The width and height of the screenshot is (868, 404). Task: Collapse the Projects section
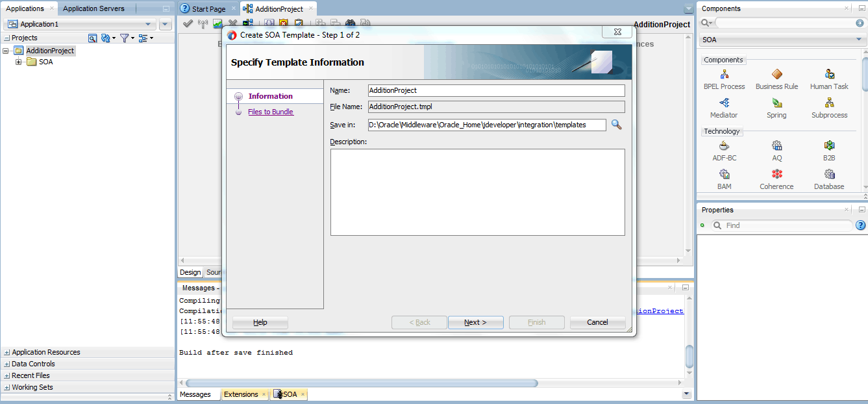[x=6, y=38]
